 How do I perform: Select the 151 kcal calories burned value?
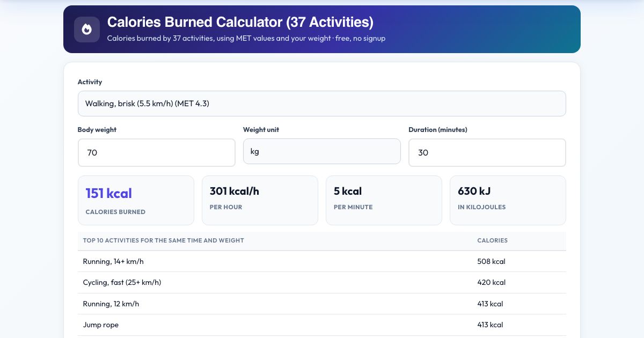click(109, 193)
